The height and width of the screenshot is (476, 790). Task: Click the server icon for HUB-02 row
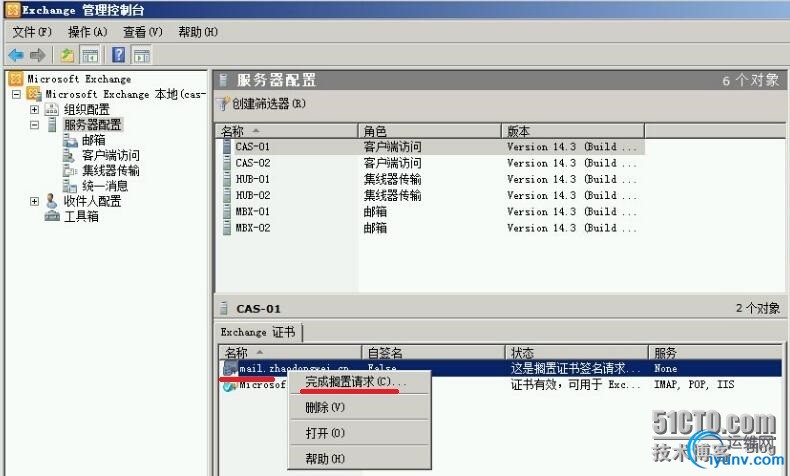coord(227,195)
